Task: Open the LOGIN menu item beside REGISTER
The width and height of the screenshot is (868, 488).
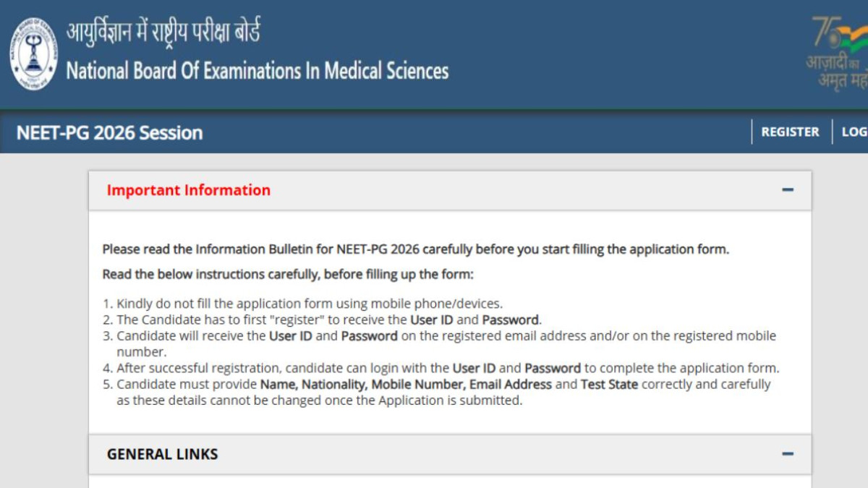Action: point(854,132)
